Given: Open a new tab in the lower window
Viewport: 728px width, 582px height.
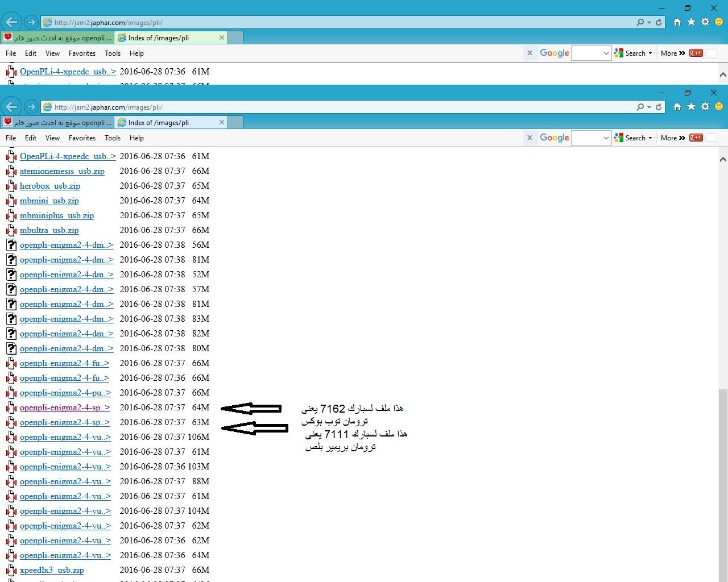Looking at the screenshot, I should point(235,122).
